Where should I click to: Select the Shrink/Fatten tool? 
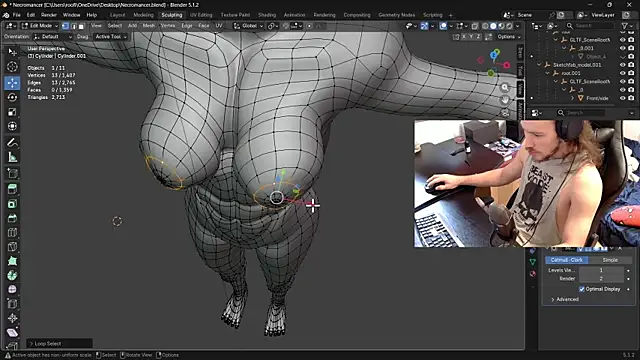(x=12, y=318)
